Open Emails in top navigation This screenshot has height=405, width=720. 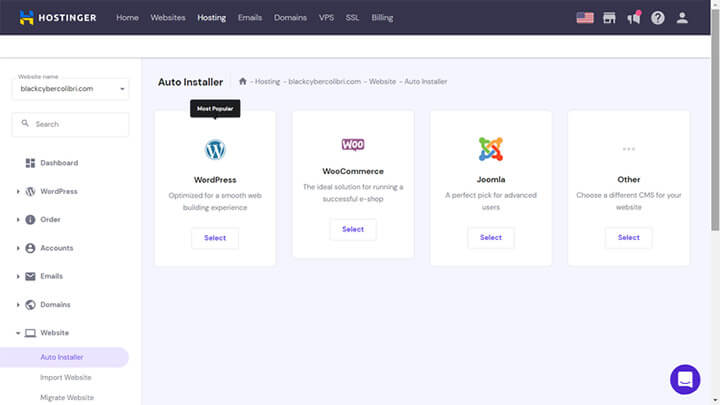250,17
